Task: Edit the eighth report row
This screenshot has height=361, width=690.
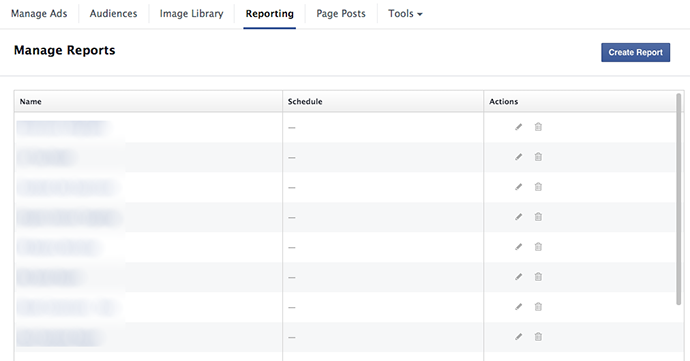Action: pos(519,337)
